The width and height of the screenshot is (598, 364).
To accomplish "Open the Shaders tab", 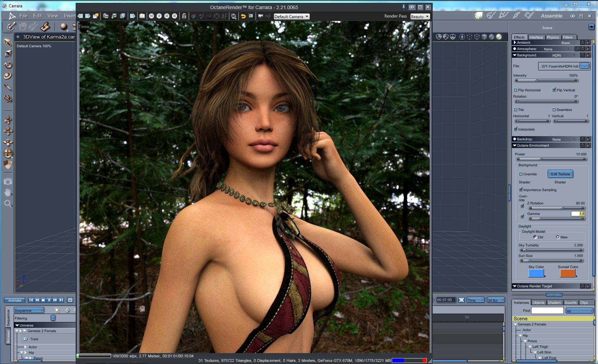I will (x=554, y=302).
